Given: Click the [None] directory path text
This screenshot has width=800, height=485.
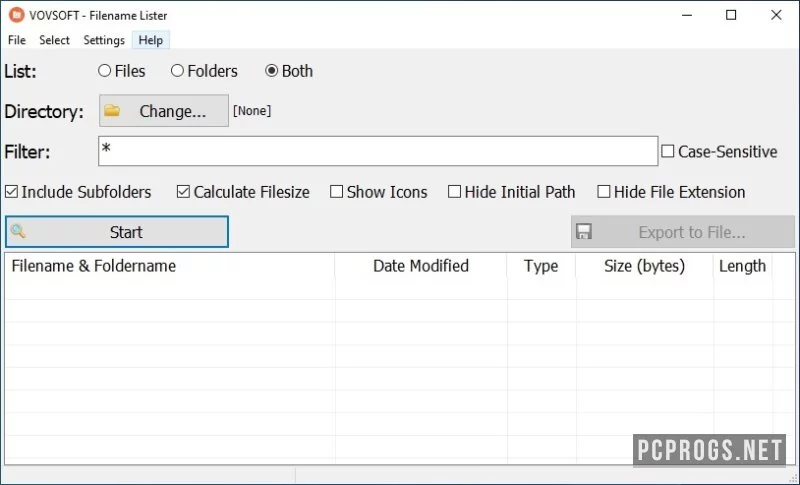Looking at the screenshot, I should tap(252, 111).
